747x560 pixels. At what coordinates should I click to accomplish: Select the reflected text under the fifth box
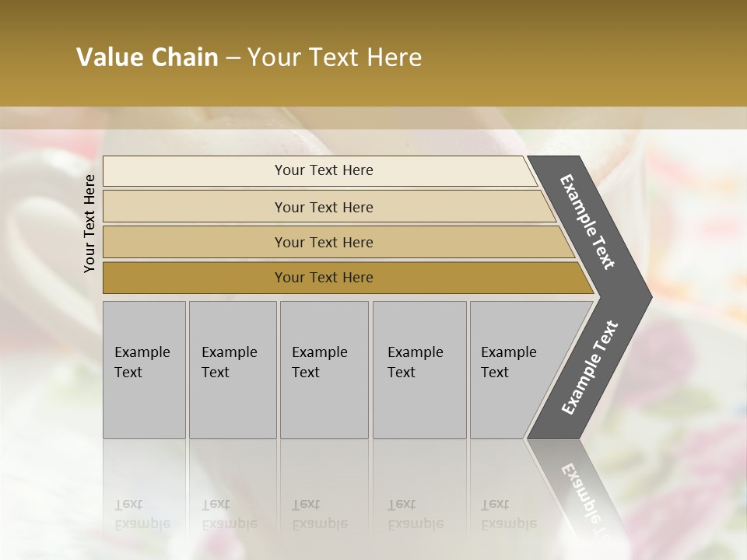coord(508,515)
